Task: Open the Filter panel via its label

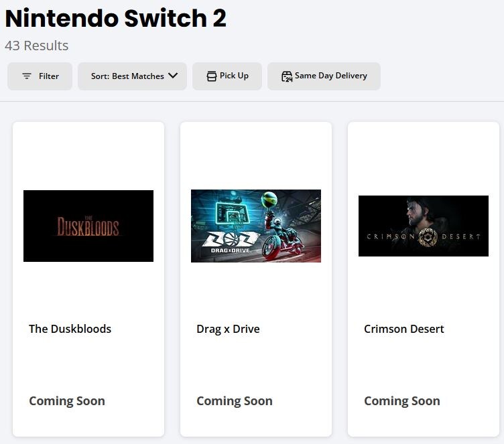Action: 49,76
